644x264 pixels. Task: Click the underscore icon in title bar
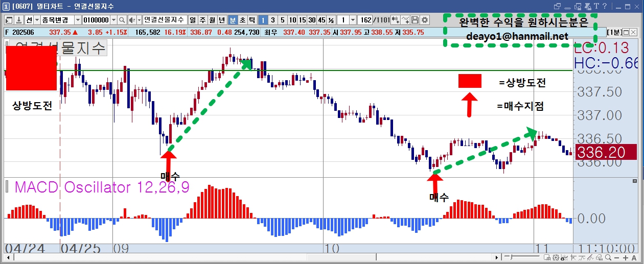click(567, 8)
